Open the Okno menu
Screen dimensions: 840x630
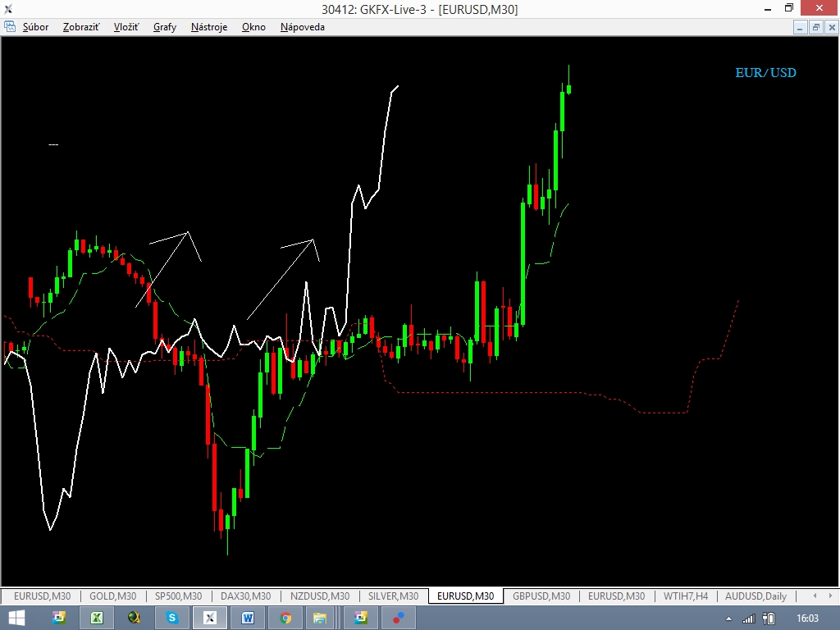pos(253,27)
